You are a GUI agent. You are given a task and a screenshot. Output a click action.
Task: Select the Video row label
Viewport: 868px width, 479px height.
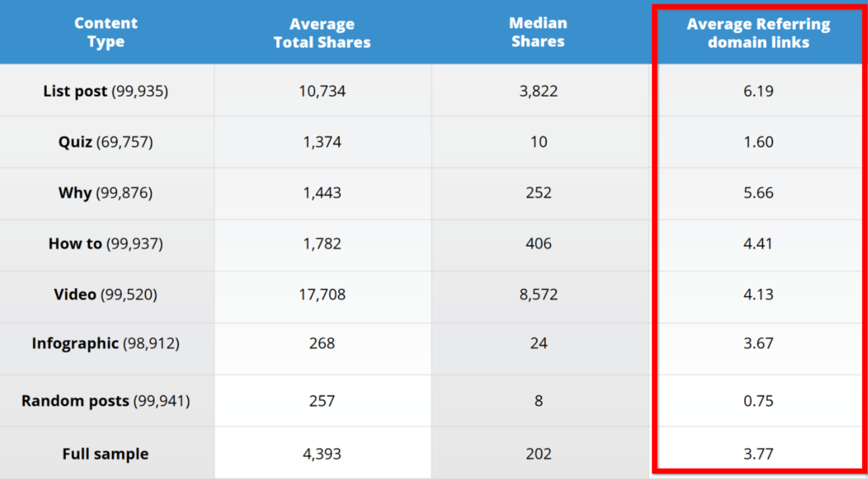[106, 294]
